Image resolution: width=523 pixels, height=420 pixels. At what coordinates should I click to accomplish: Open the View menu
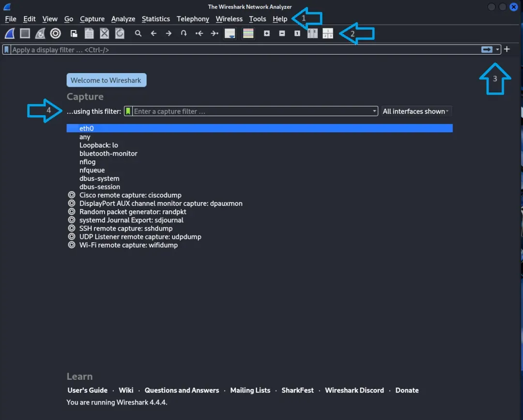tap(50, 19)
